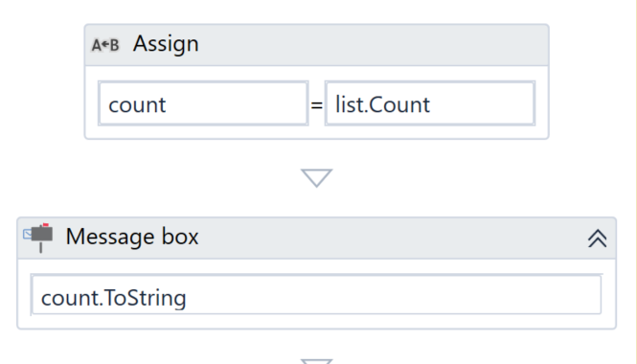Viewport: 637px width, 364px height.
Task: Click the "count" To field in Assign
Action: pos(203,103)
